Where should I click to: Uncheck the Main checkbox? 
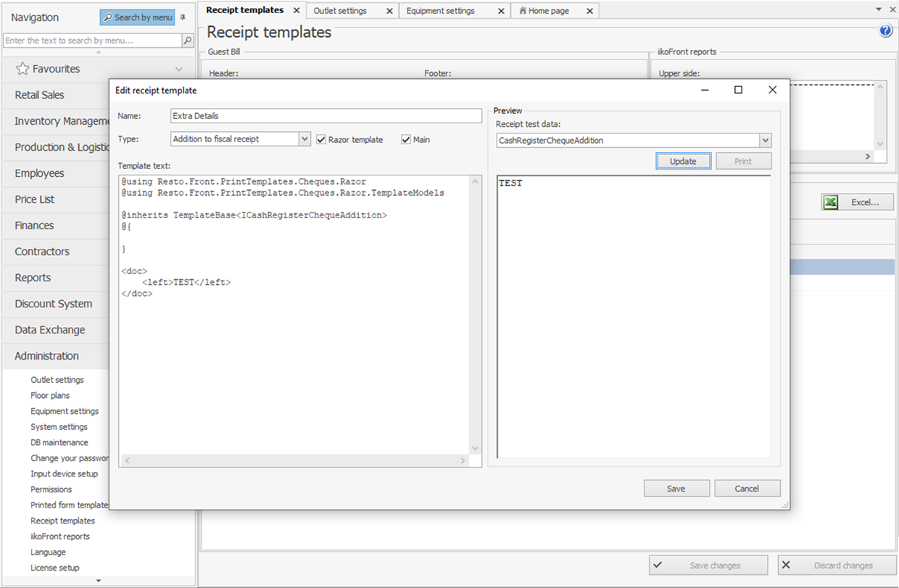click(406, 139)
